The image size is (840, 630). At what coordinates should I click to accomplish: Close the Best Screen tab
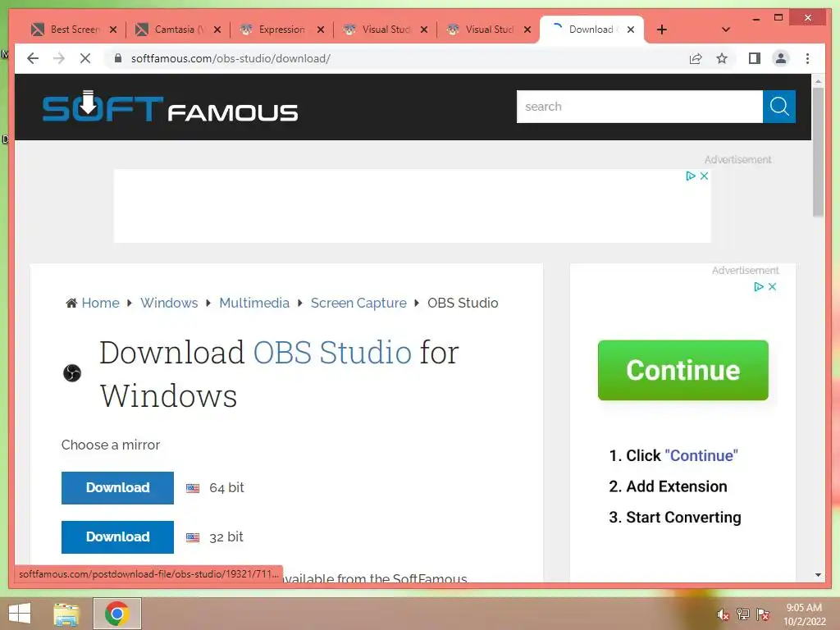coord(113,30)
